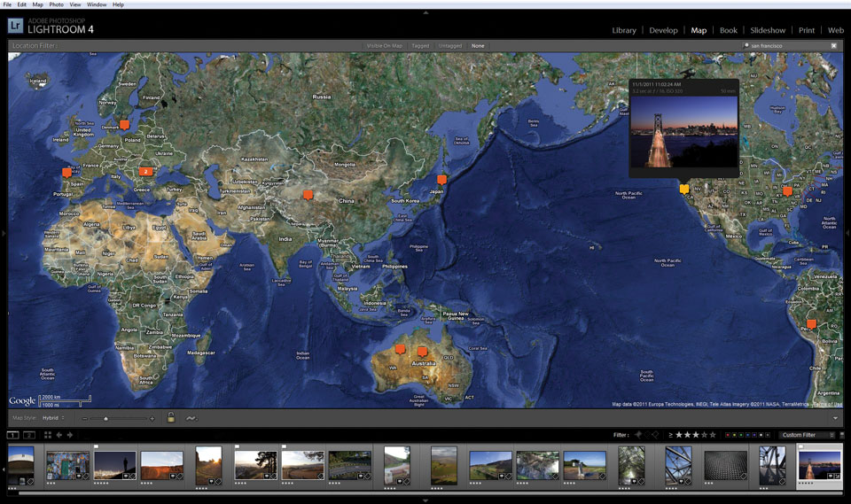Click the central Australia map pin
The image size is (851, 504).
pos(422,353)
